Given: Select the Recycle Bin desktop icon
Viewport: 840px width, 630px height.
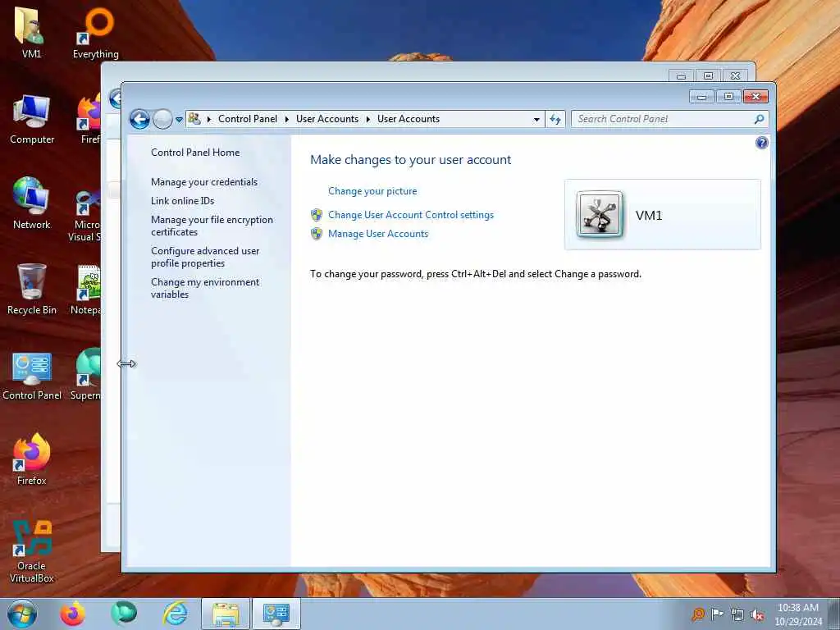Looking at the screenshot, I should point(32,290).
